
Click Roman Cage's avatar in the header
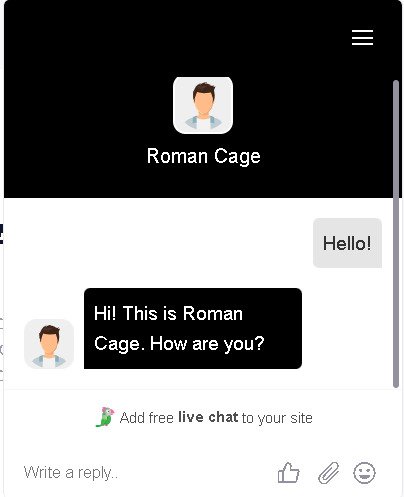tap(203, 105)
